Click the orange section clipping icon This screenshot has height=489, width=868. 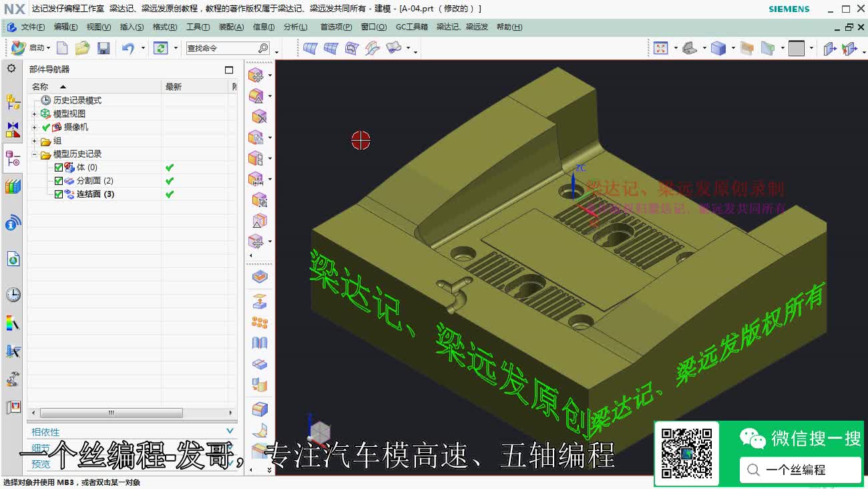(x=747, y=48)
